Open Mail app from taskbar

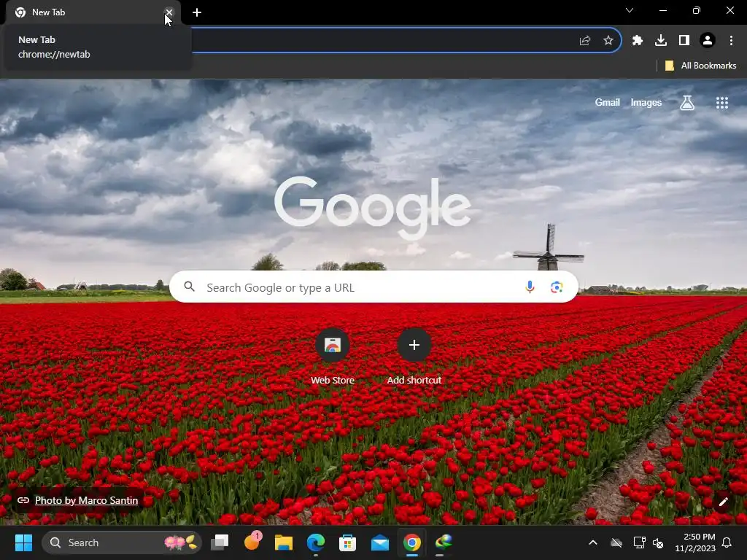(379, 542)
